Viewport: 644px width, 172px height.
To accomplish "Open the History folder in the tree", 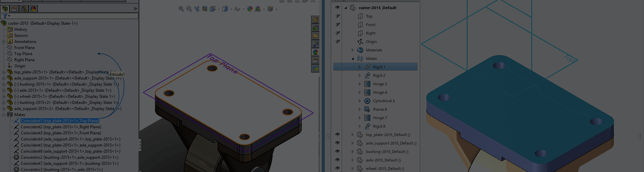I will click(21, 29).
